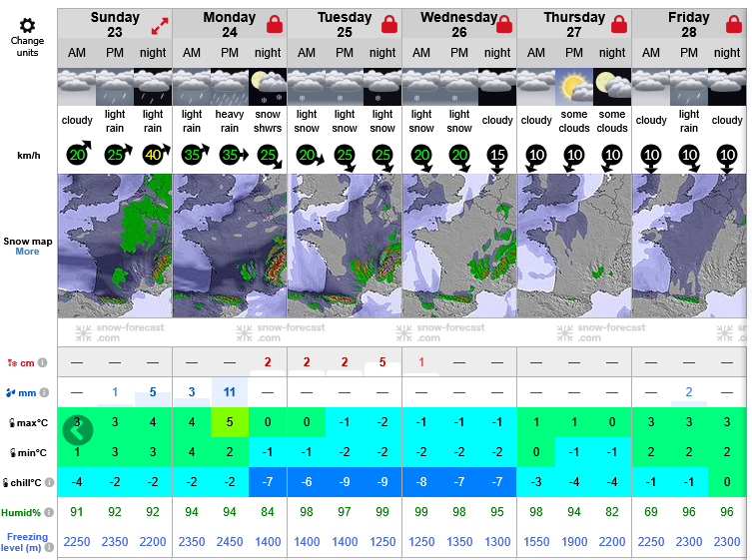The width and height of the screenshot is (752, 560).
Task: Open Sunday snow map thumbnail
Action: 115,246
